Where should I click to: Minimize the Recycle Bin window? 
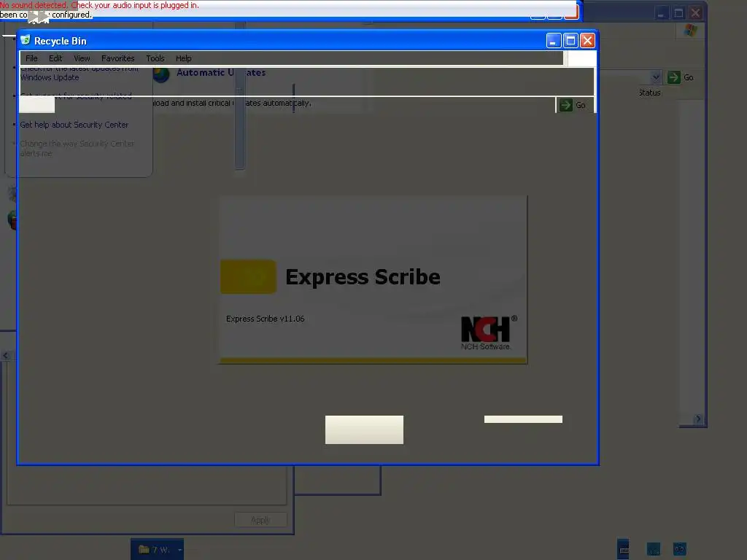554,41
